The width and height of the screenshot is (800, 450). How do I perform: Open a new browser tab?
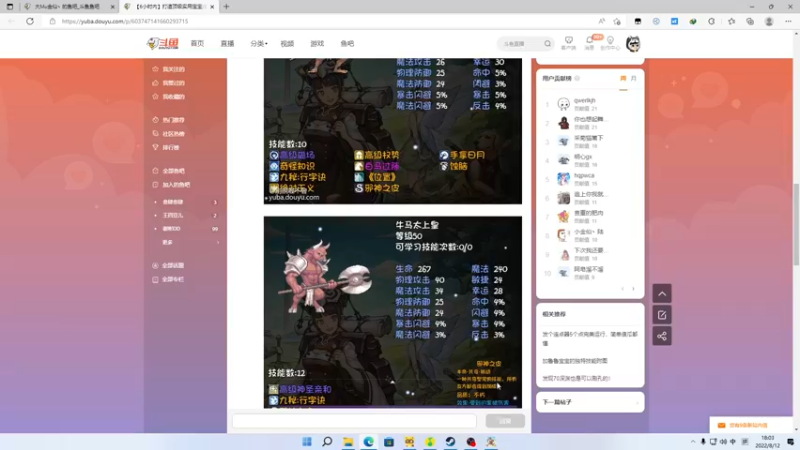227,7
